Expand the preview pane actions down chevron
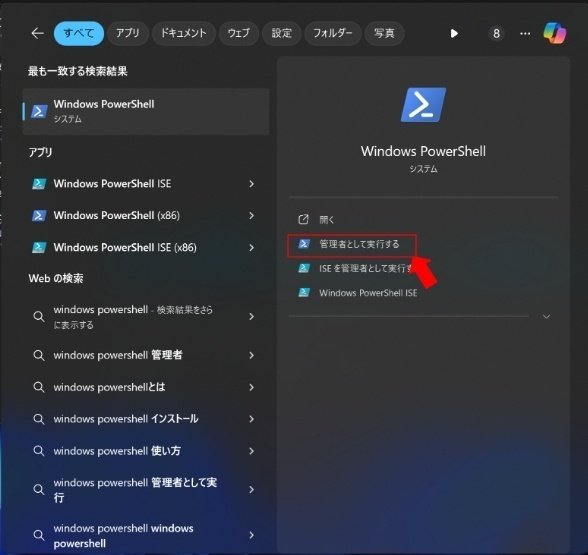Image resolution: width=588 pixels, height=555 pixels. tap(546, 316)
